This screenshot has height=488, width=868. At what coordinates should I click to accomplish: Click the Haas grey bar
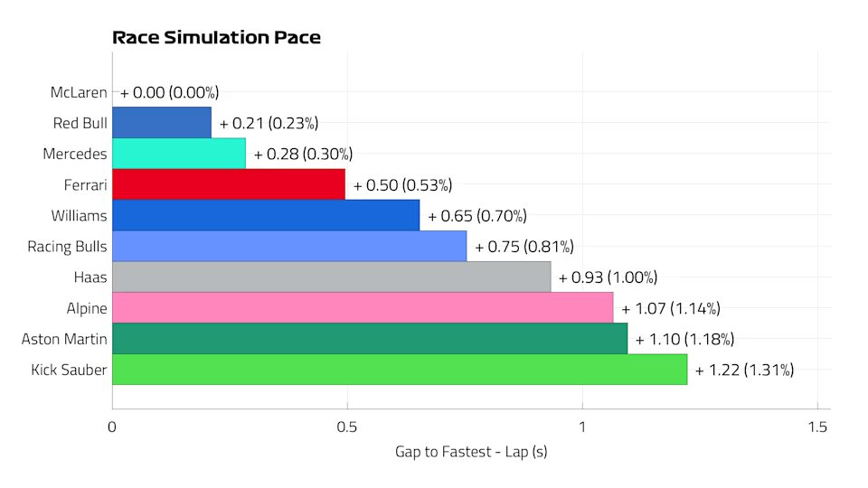332,277
